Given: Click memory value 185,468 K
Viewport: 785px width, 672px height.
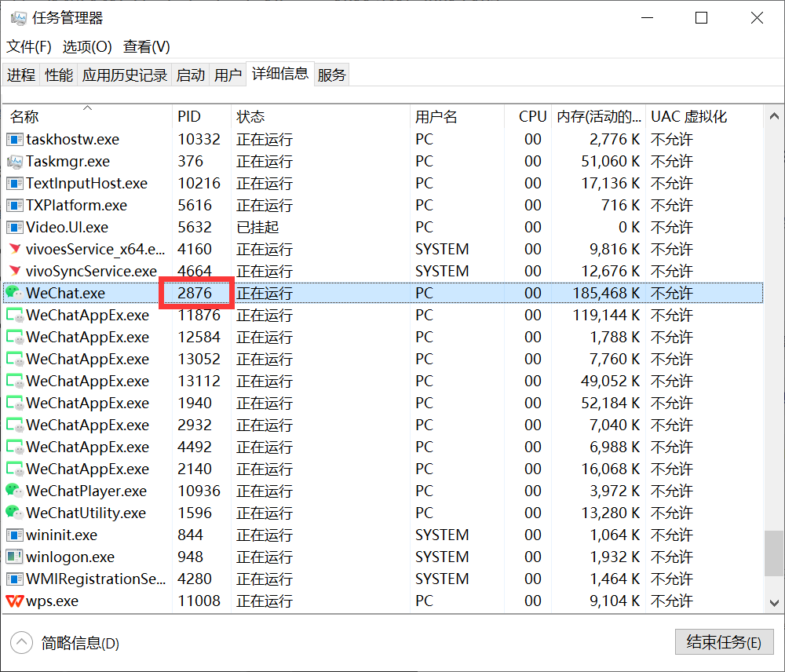Looking at the screenshot, I should (606, 293).
